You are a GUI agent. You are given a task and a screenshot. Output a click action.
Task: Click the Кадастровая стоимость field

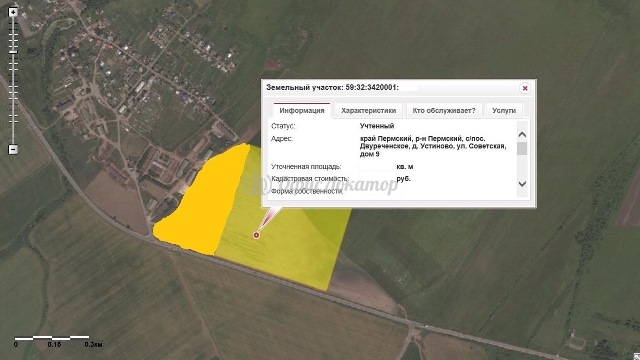[341, 179]
